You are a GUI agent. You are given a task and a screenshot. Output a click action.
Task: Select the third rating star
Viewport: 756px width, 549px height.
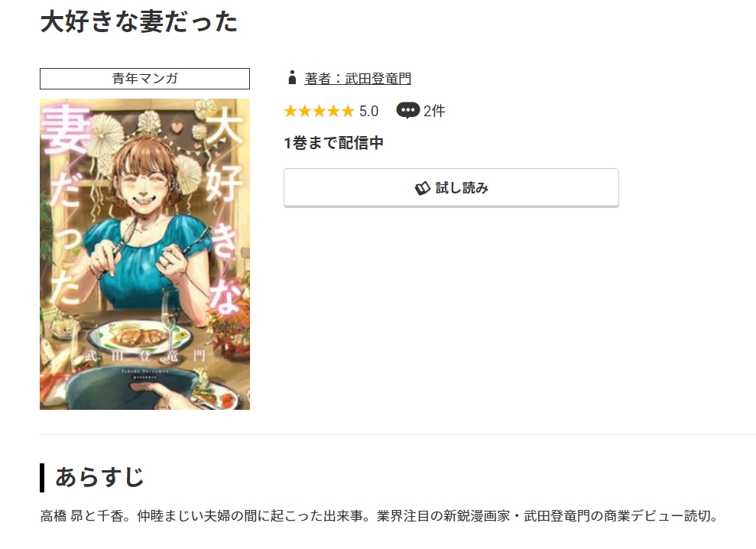tap(320, 112)
